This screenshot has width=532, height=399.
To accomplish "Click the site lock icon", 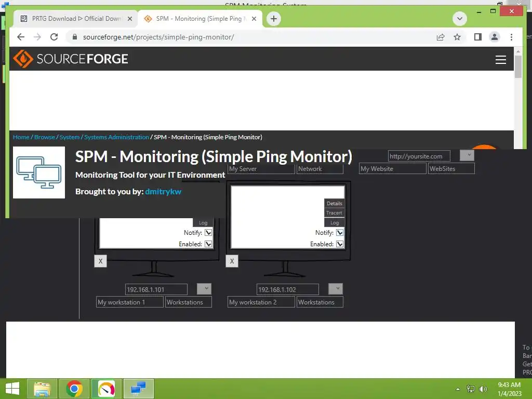I will pos(75,37).
